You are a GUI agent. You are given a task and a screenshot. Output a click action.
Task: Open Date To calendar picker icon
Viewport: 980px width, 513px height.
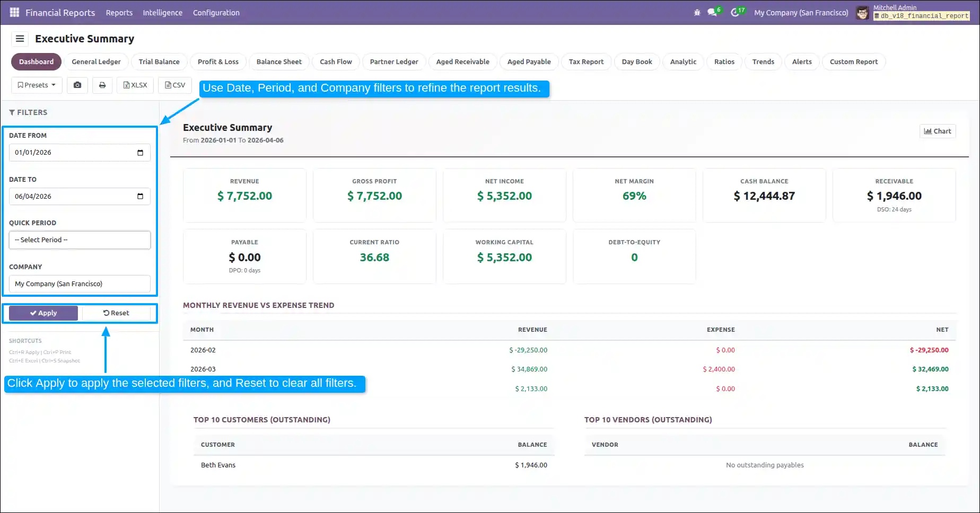[x=140, y=196]
